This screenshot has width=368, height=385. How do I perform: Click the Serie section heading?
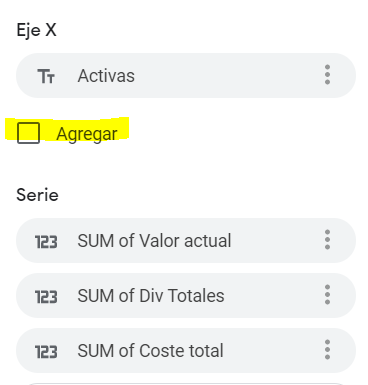tap(37, 195)
